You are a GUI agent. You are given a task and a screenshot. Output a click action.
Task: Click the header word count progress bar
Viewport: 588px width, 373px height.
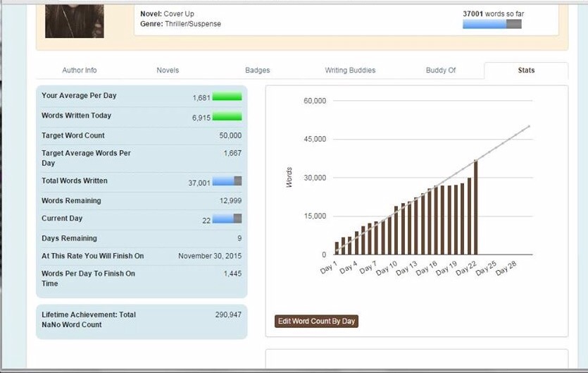(x=492, y=24)
